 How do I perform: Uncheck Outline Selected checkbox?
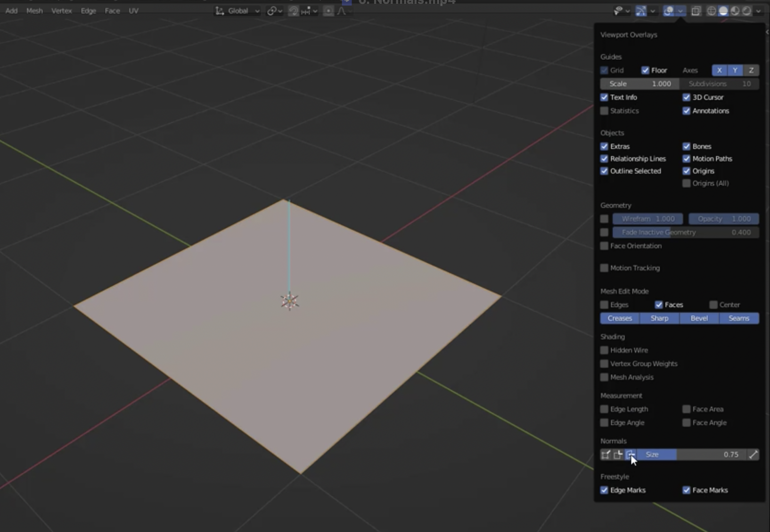tap(604, 171)
